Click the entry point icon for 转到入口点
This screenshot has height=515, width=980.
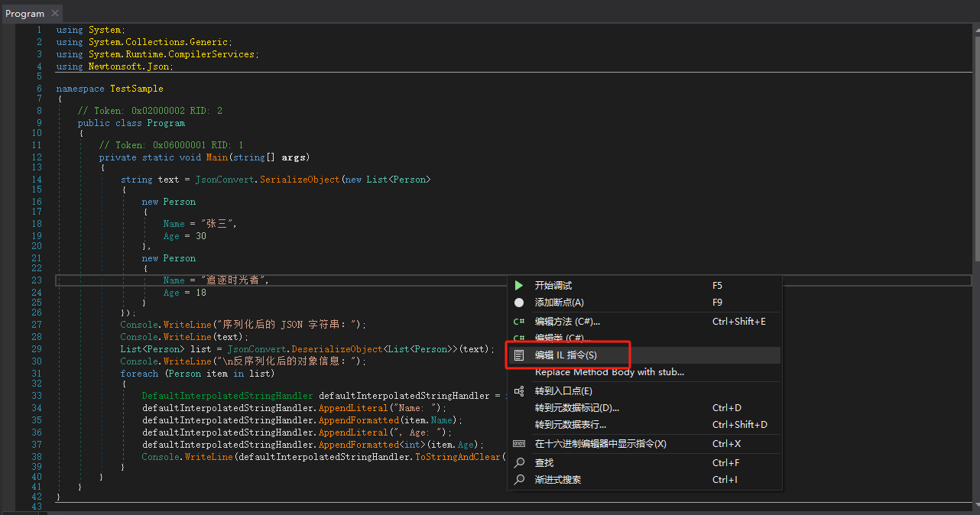pos(519,391)
